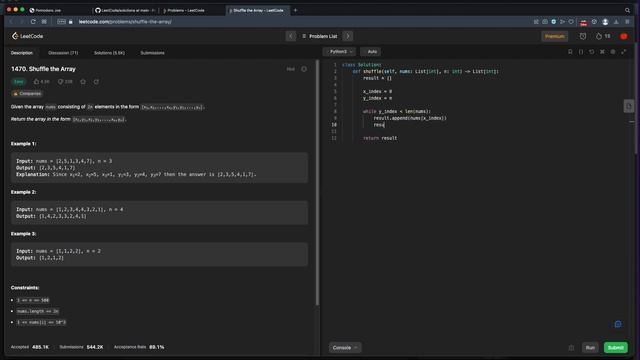Click the Premium button
This screenshot has height=360, width=640.
click(554, 36)
